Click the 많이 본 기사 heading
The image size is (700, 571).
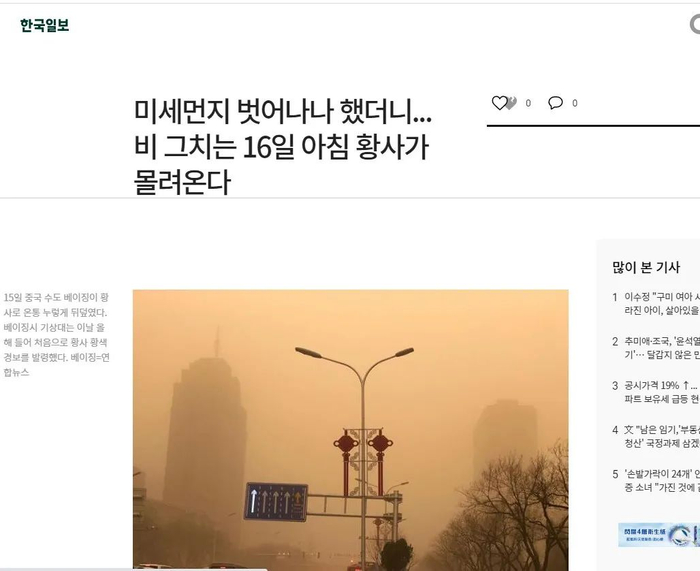[646, 267]
